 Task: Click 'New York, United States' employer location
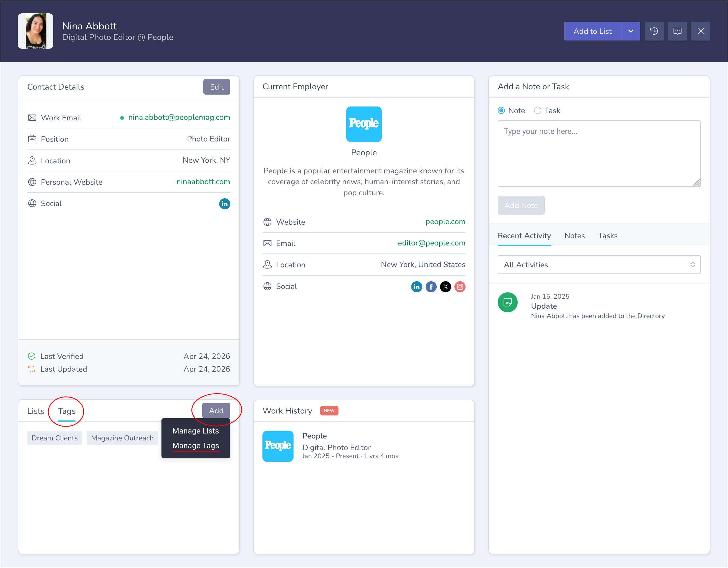pos(423,265)
